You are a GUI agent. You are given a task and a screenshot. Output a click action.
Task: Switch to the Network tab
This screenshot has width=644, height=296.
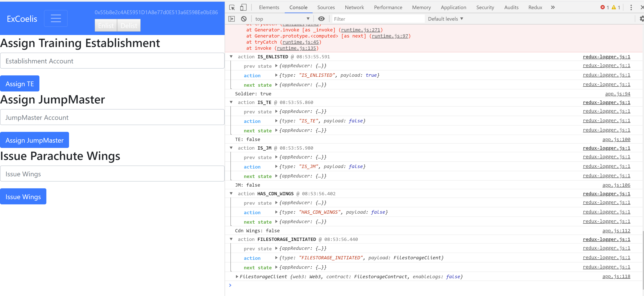coord(354,7)
